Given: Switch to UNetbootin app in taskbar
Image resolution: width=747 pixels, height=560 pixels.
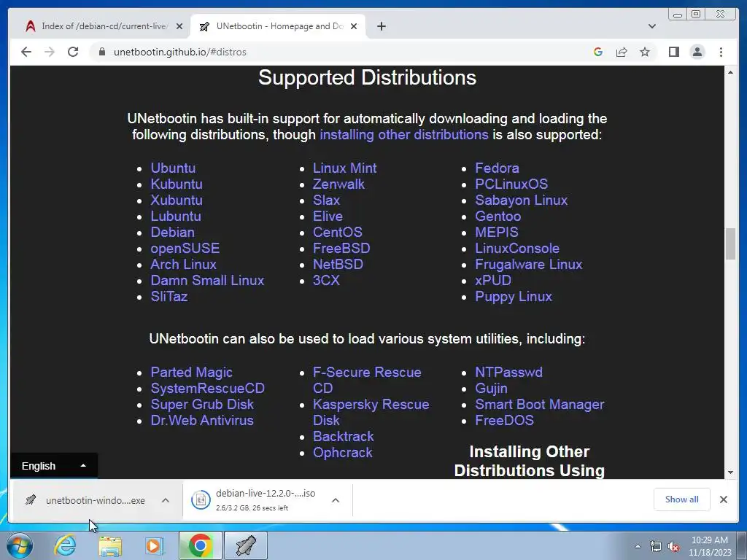Looking at the screenshot, I should 245,545.
